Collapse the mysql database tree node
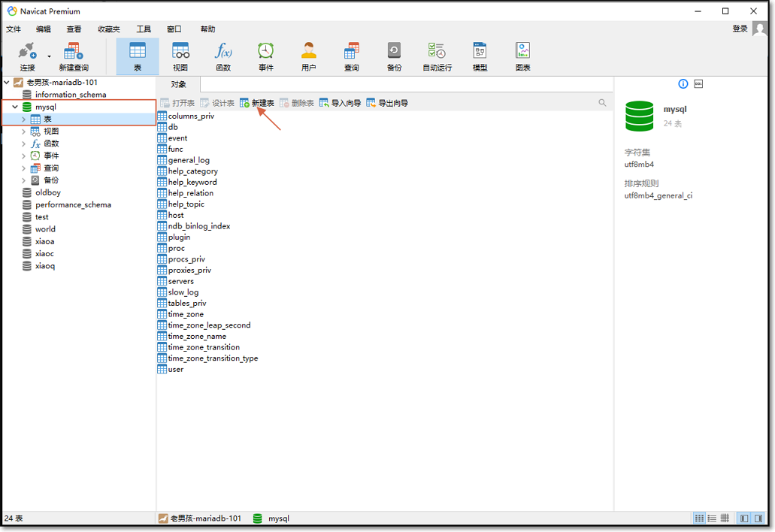 click(15, 107)
